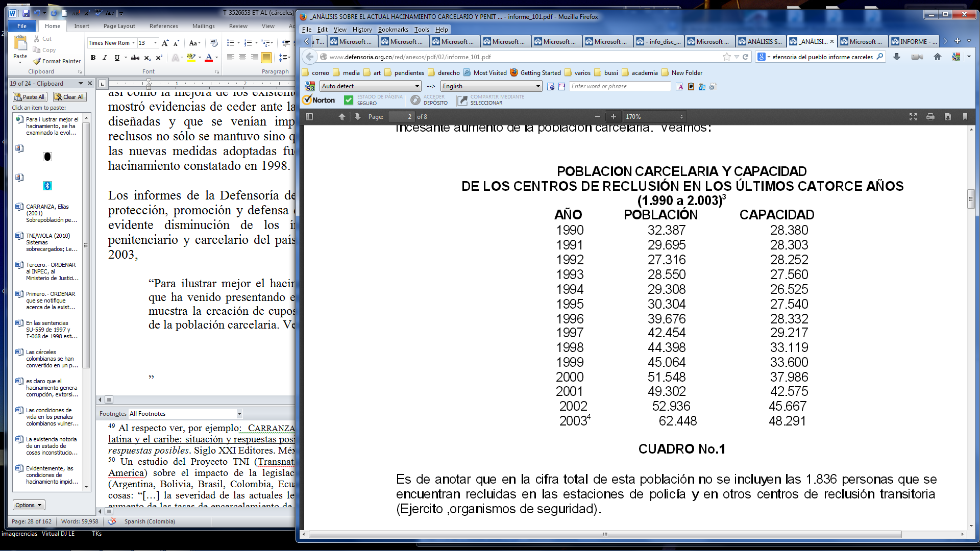Open Firefox downloads arrow icon
Image resolution: width=980 pixels, height=551 pixels.
897,57
